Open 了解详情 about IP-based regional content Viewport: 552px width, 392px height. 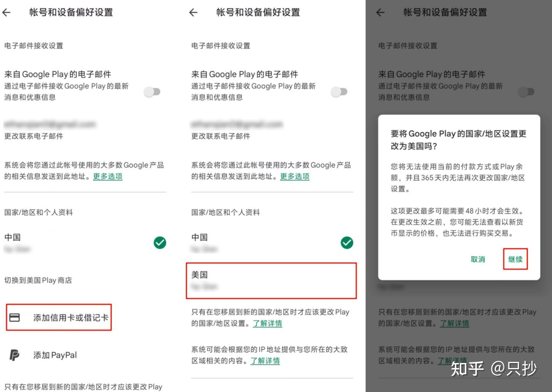(x=265, y=361)
